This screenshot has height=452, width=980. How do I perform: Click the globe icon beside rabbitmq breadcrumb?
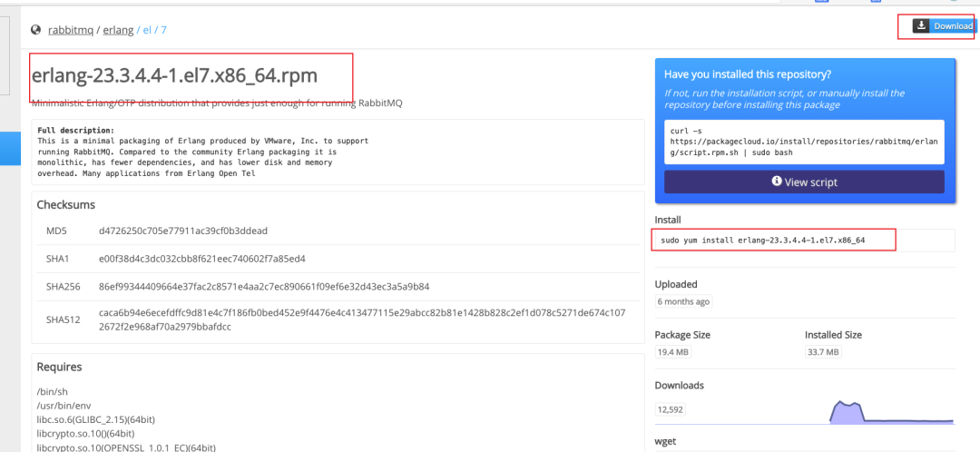[x=36, y=30]
